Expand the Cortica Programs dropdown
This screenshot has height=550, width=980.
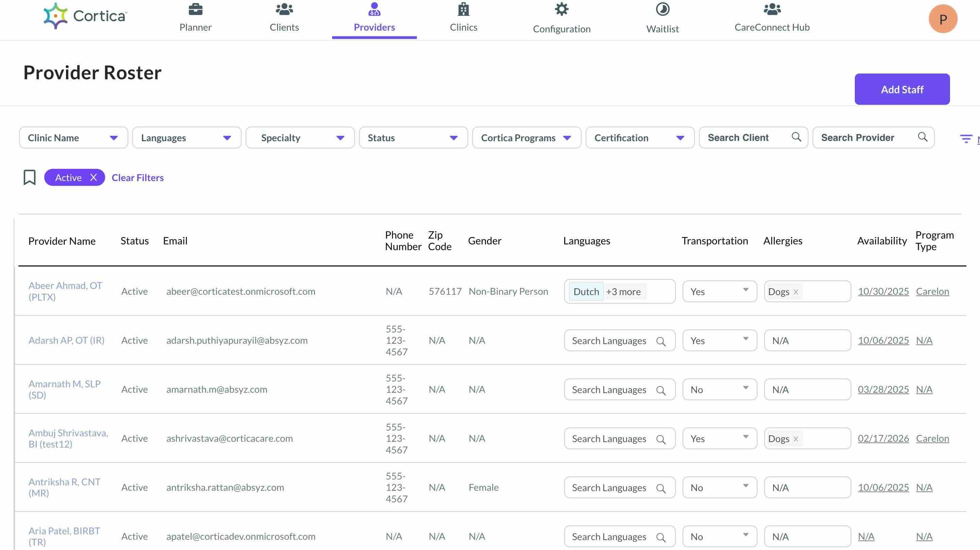pyautogui.click(x=527, y=137)
